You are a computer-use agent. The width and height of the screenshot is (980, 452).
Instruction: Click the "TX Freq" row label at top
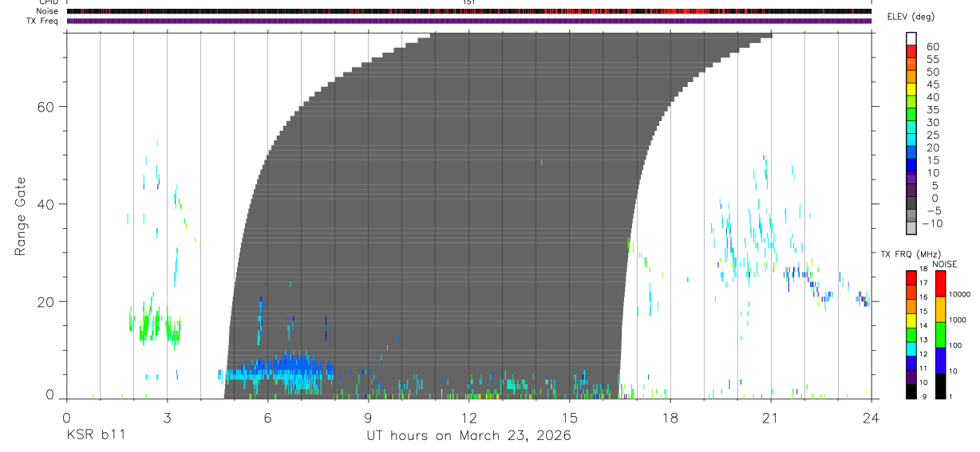pos(44,21)
